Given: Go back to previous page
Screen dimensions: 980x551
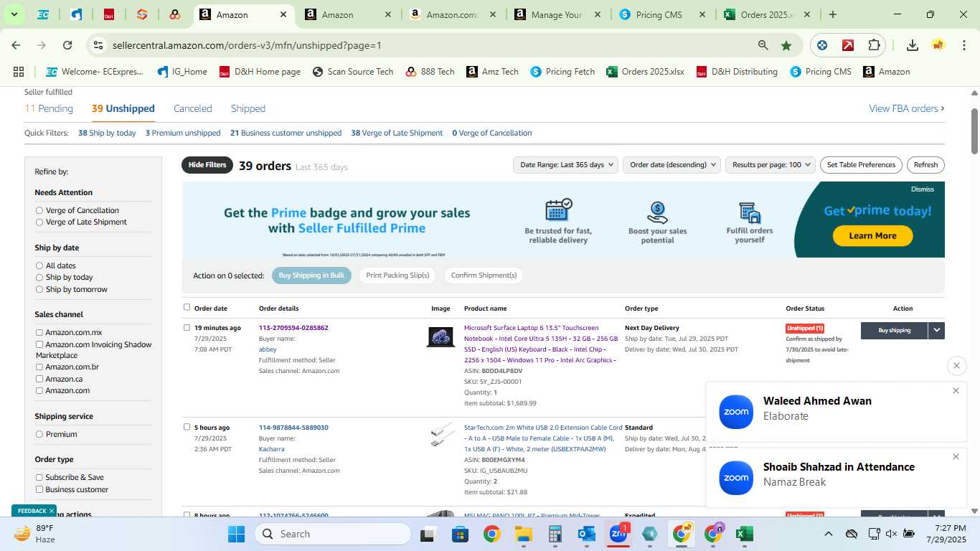Looking at the screenshot, I should [x=16, y=45].
